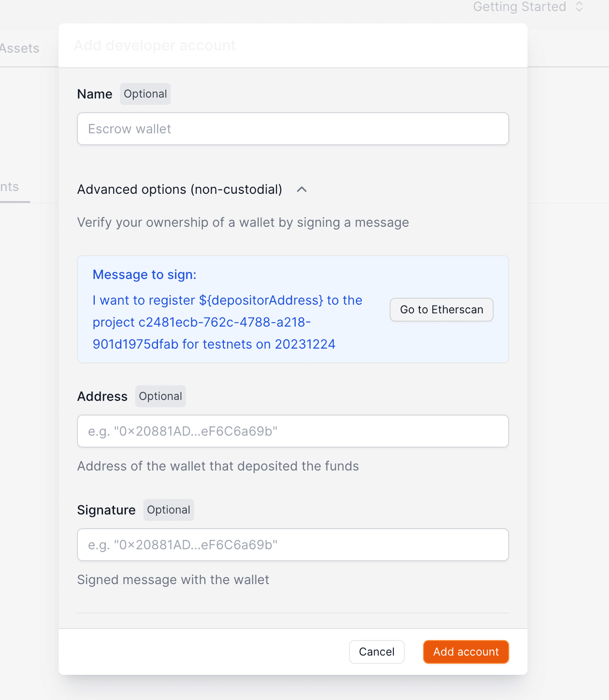Click 'Address of the wallet that deposited the funds'

[x=218, y=466]
